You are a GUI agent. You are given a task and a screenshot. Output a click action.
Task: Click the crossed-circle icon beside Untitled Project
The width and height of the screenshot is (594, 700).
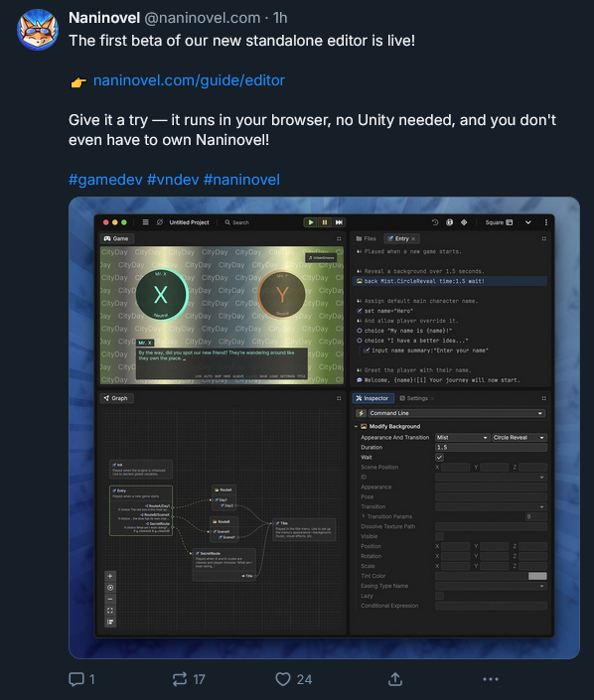(x=160, y=222)
